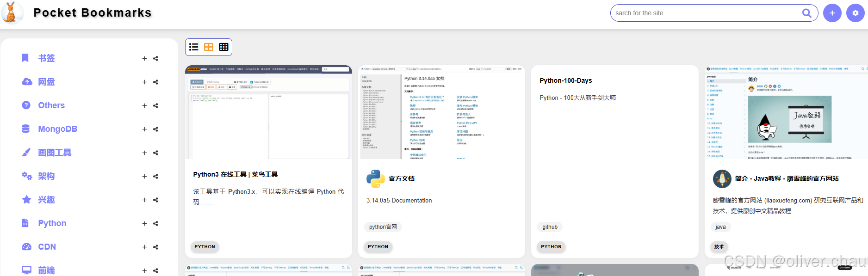Select the Others category
This screenshot has width=868, height=276.
point(51,105)
